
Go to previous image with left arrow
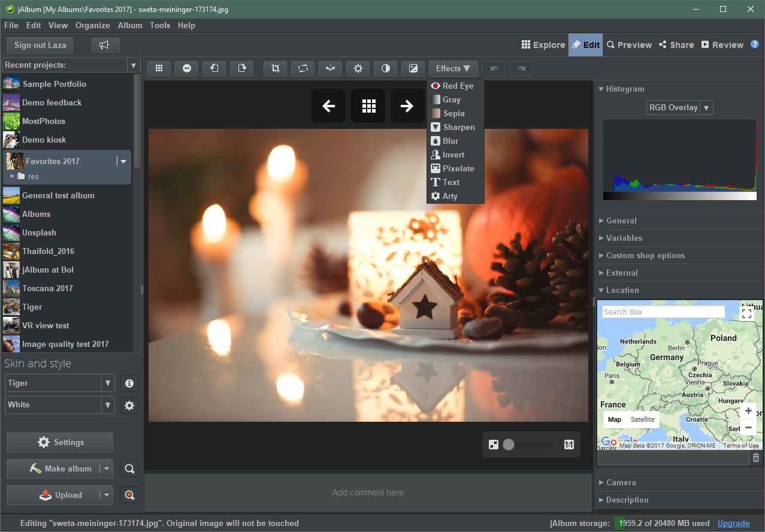328,106
